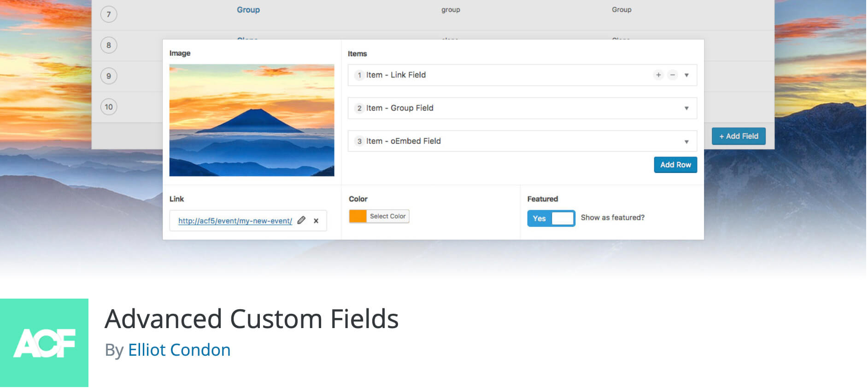Viewport: 868px width, 388px height.
Task: Click the Advanced Custom Fields title
Action: (x=252, y=319)
